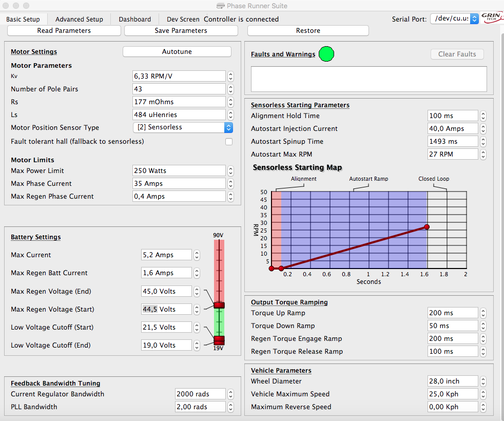This screenshot has height=421, width=504.
Task: Enable Fault tolerant hall checkbox
Action: tap(229, 142)
